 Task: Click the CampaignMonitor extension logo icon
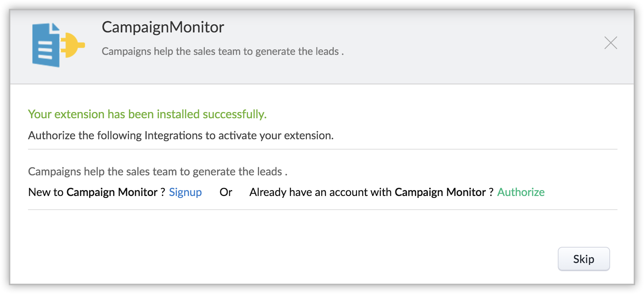click(x=58, y=45)
